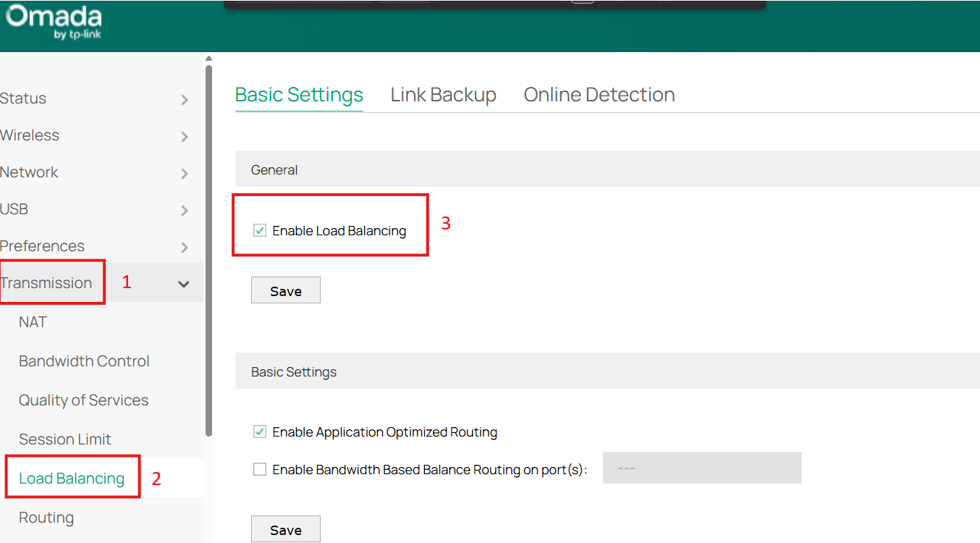Click Save under Basic Settings section
The image size is (980, 543).
coord(285,529)
